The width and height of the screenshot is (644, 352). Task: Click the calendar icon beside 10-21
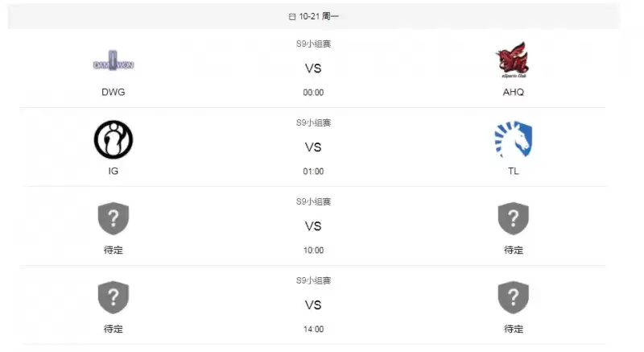tap(291, 16)
